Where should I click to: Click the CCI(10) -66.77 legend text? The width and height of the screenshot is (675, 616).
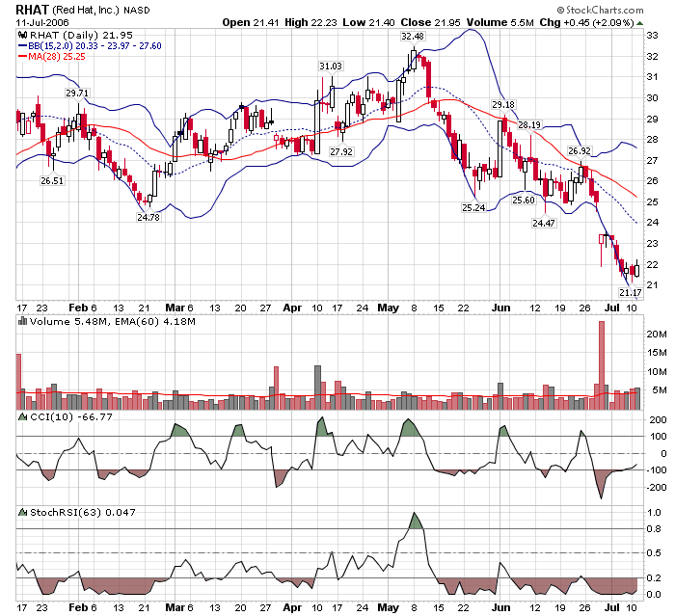(71, 417)
